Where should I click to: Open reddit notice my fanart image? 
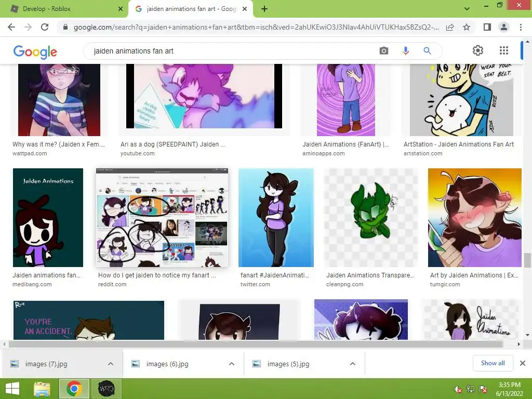click(x=162, y=218)
